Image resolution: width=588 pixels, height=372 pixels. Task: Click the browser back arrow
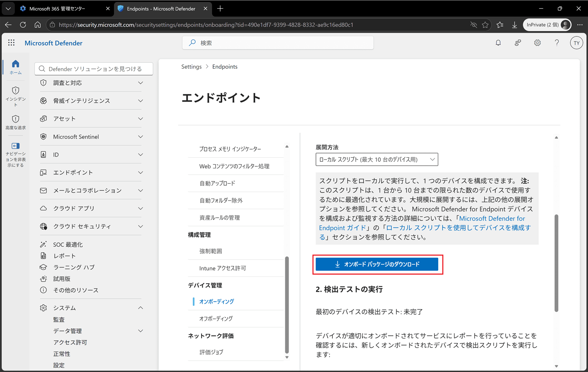tap(8, 25)
